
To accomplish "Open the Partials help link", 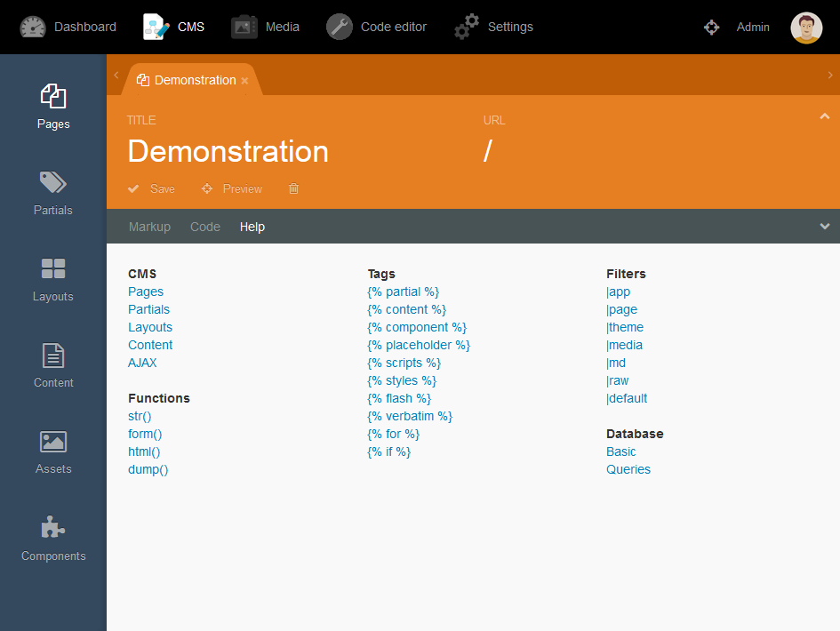I will 149,309.
